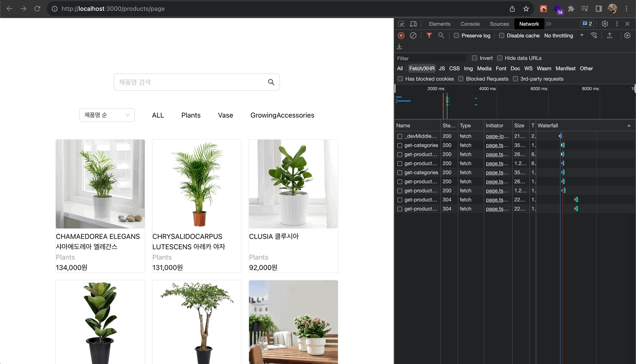636x364 pixels.
Task: Open DevTools customize three-dot menu
Action: [617, 24]
